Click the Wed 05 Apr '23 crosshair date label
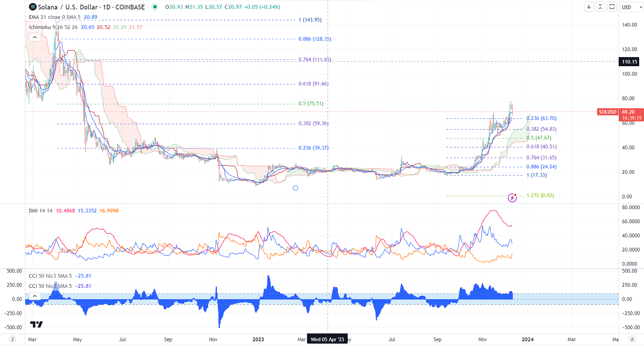The image size is (644, 348). click(327, 339)
